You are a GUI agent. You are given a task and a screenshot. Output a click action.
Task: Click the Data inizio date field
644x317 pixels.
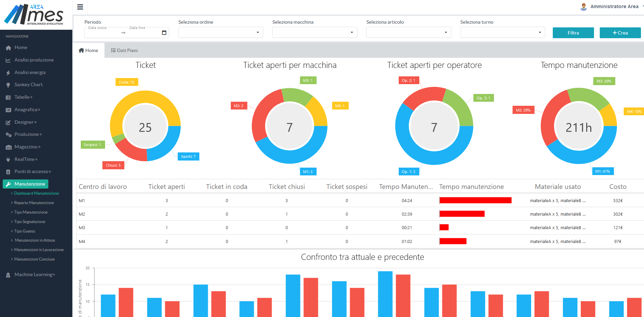[102, 32]
